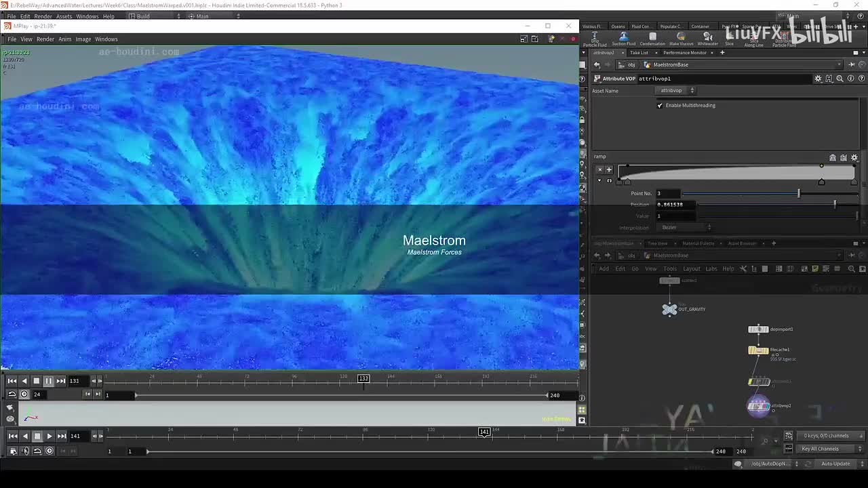Viewport: 868px width, 488px height.
Task: Click the Whitewater shelf tool
Action: pos(707,38)
